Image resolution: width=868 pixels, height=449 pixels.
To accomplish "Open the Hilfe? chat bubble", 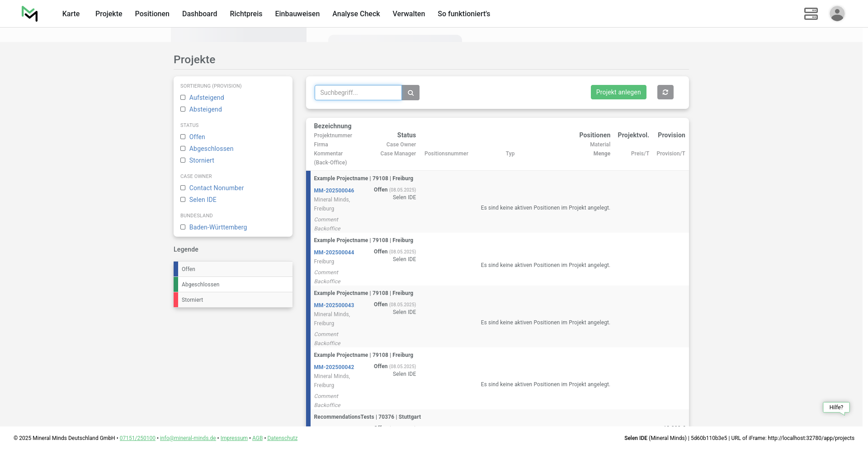I will 836,407.
